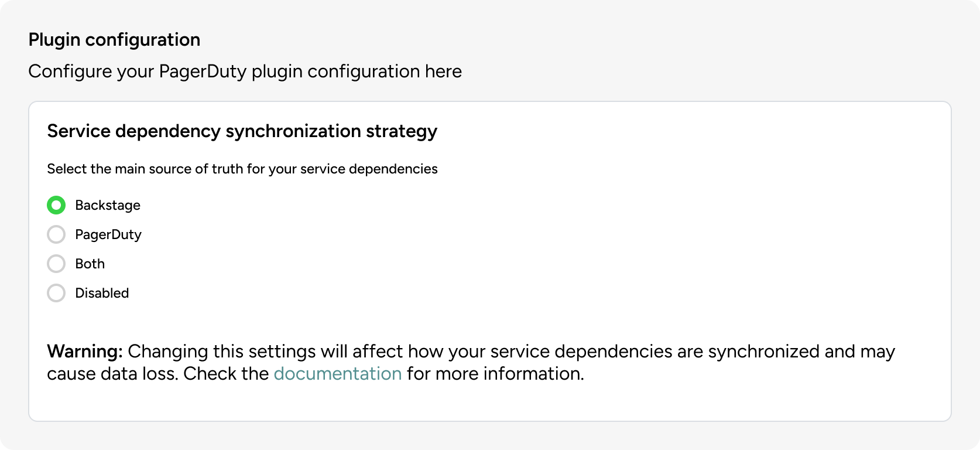The image size is (980, 450).
Task: Click the empty PagerDuty radio circle
Action: click(x=56, y=234)
